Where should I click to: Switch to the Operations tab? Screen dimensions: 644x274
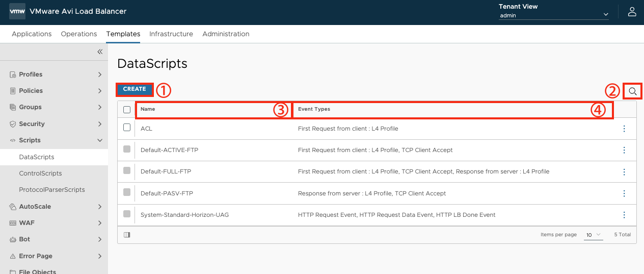pyautogui.click(x=79, y=34)
